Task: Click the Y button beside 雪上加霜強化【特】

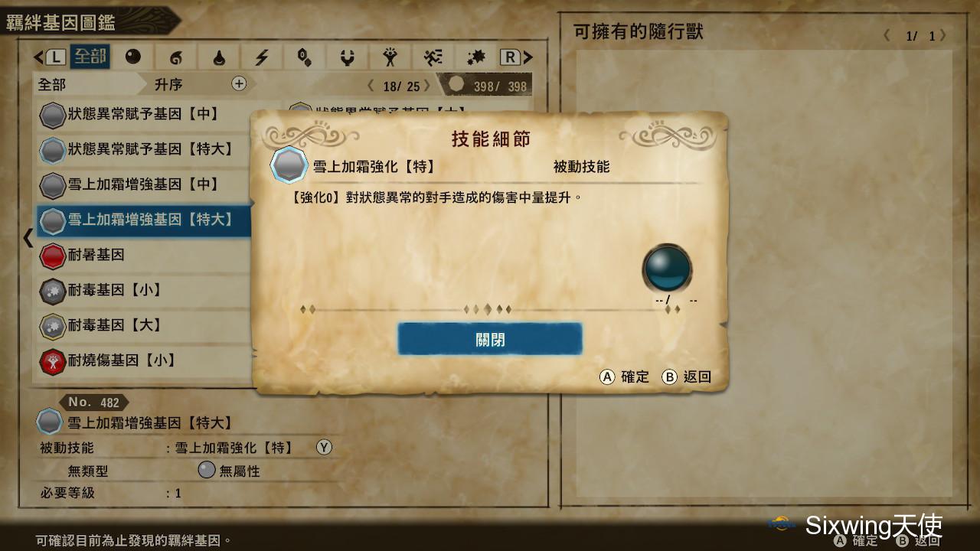Action: point(324,448)
